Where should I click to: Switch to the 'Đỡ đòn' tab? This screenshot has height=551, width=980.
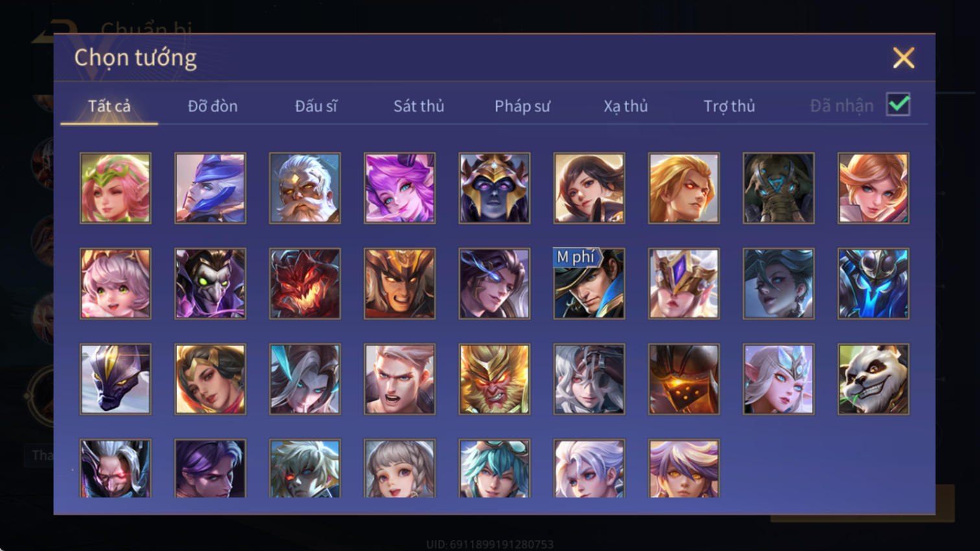tap(213, 106)
